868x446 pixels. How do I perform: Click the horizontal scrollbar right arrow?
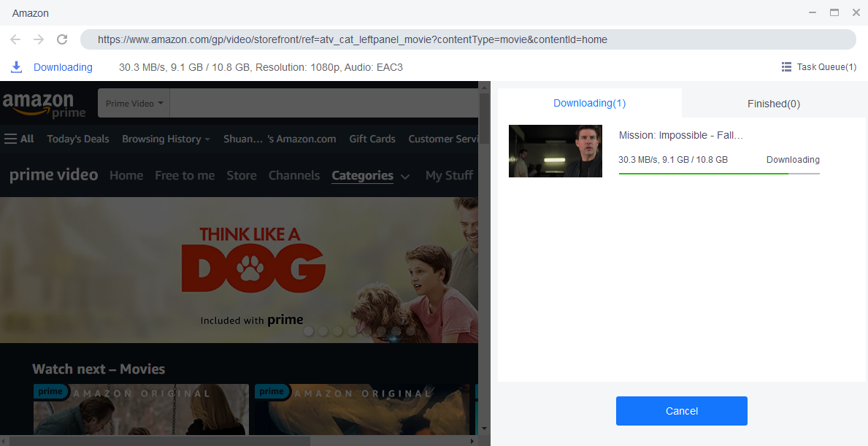point(472,441)
